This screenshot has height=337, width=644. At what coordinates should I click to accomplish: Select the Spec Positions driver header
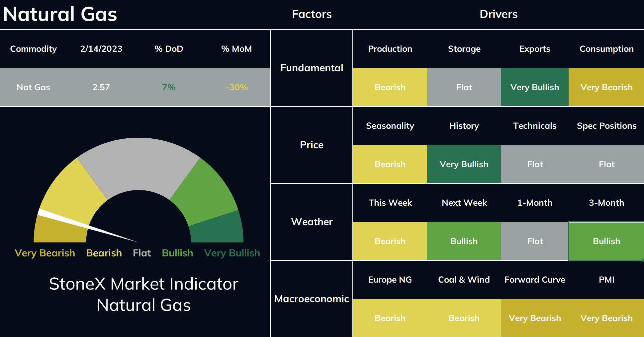tap(606, 126)
